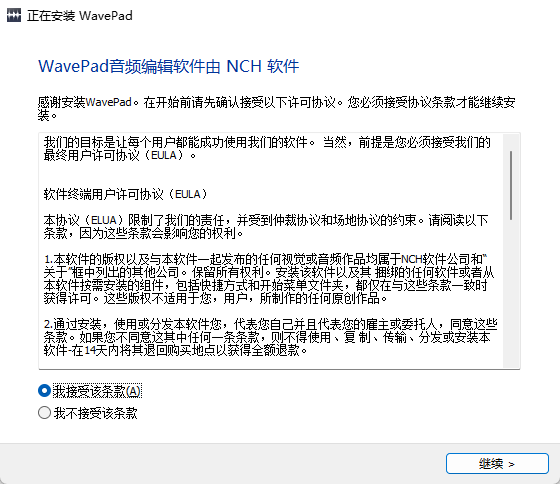Click the 感谢安装WavePad introduction text
Screen dimensions: 560x484
[276, 109]
